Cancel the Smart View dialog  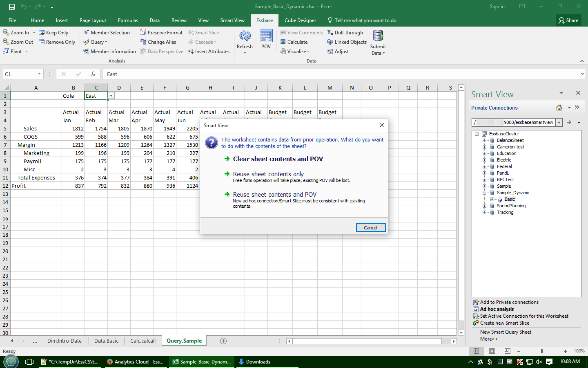370,228
